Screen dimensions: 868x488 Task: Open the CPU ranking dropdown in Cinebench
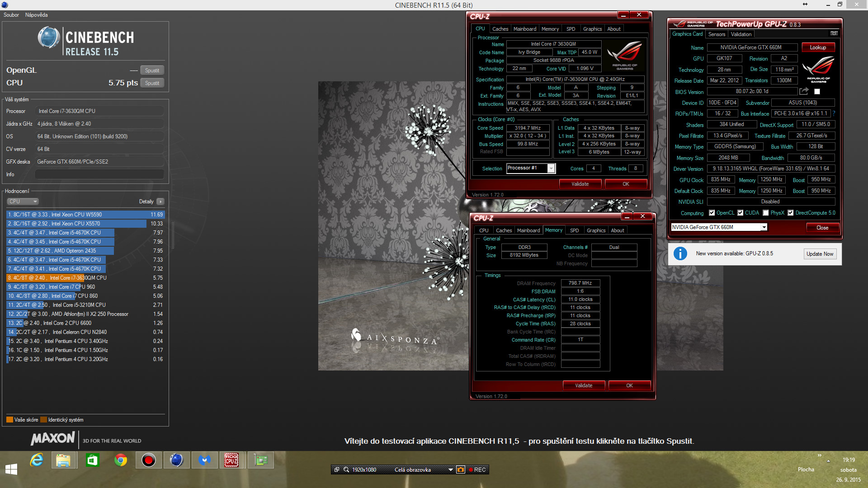[x=23, y=202]
